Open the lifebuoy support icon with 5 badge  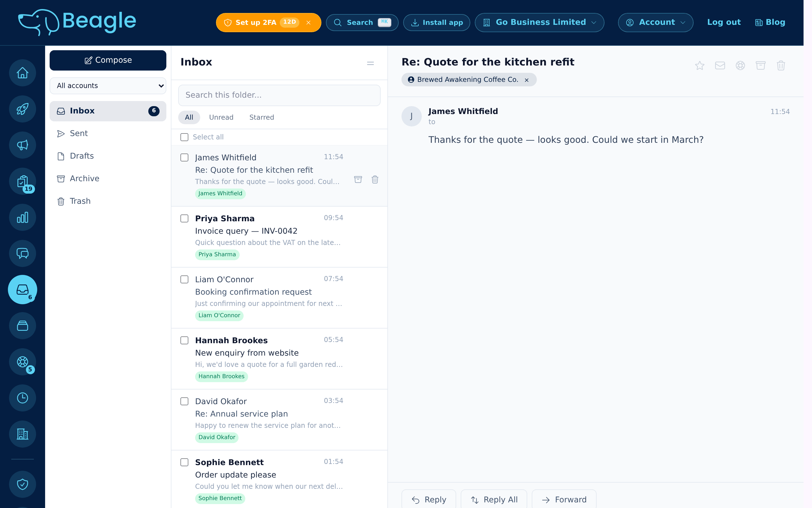(x=23, y=362)
